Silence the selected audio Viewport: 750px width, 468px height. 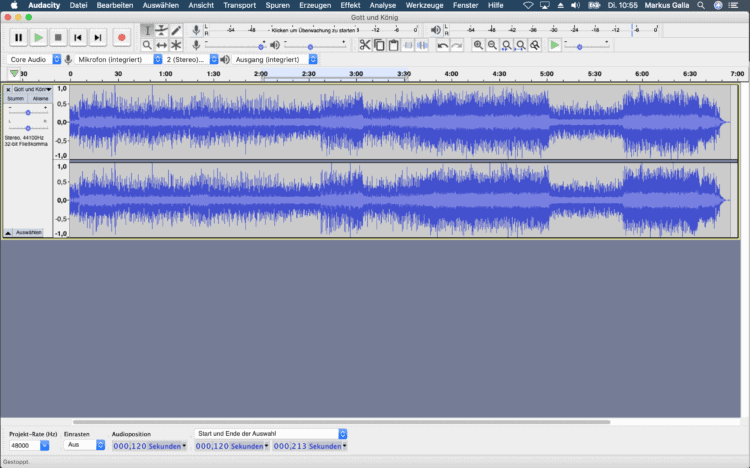422,45
